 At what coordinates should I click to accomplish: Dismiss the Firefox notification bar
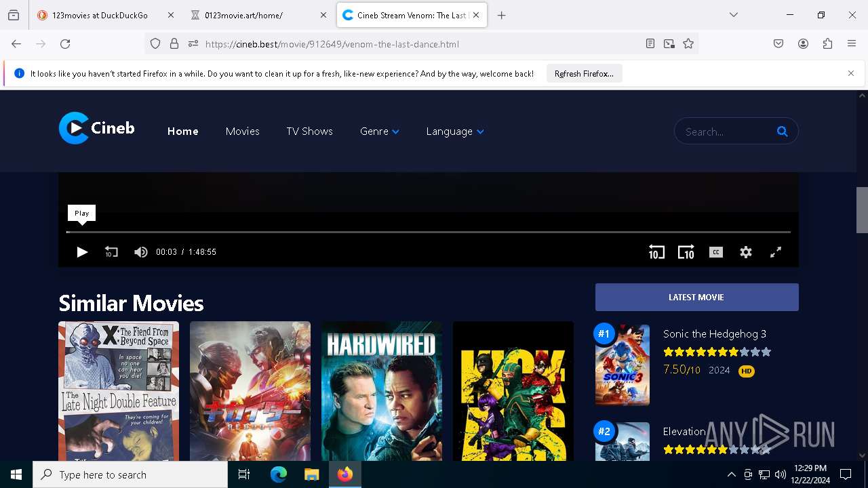(851, 73)
